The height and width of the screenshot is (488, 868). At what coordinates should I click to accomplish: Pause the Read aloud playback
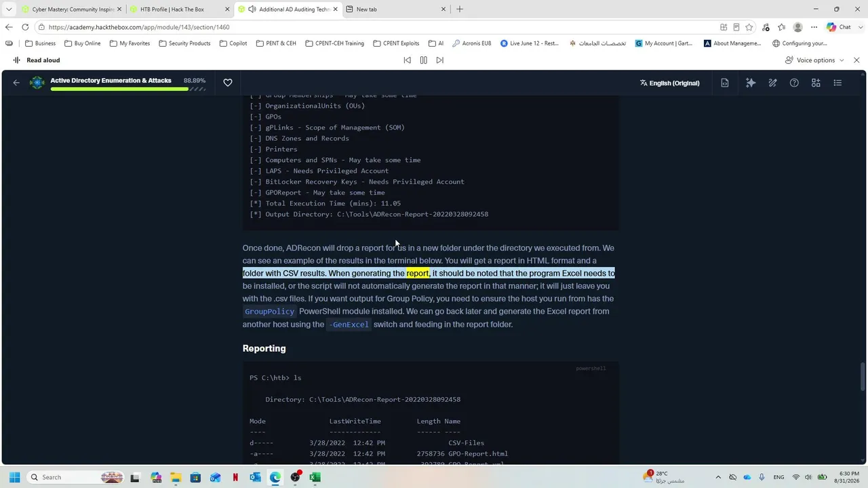tap(423, 60)
